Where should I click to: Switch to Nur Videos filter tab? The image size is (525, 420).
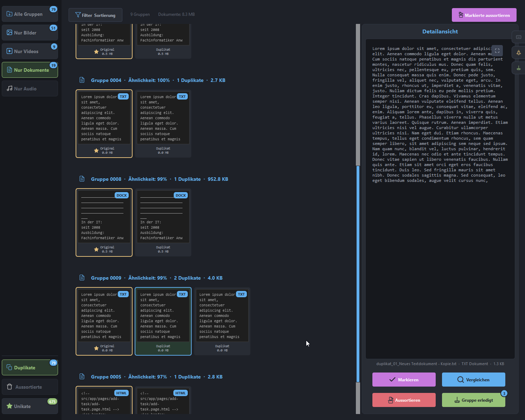pos(30,51)
